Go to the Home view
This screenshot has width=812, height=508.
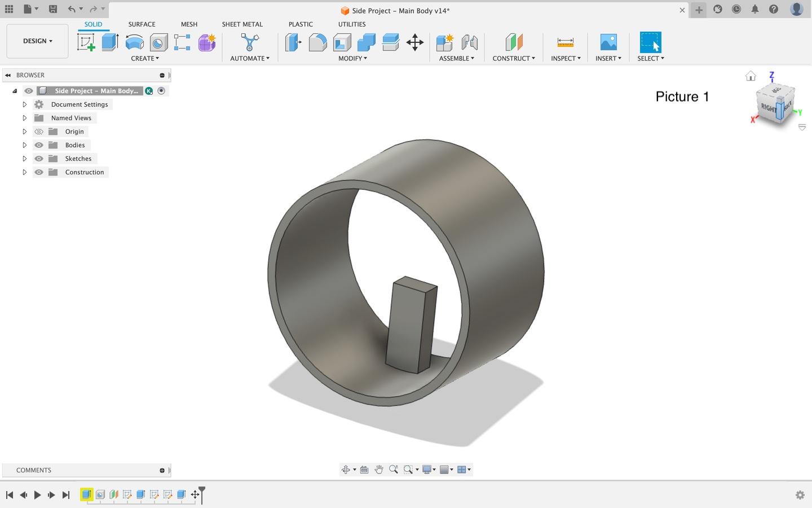[751, 76]
